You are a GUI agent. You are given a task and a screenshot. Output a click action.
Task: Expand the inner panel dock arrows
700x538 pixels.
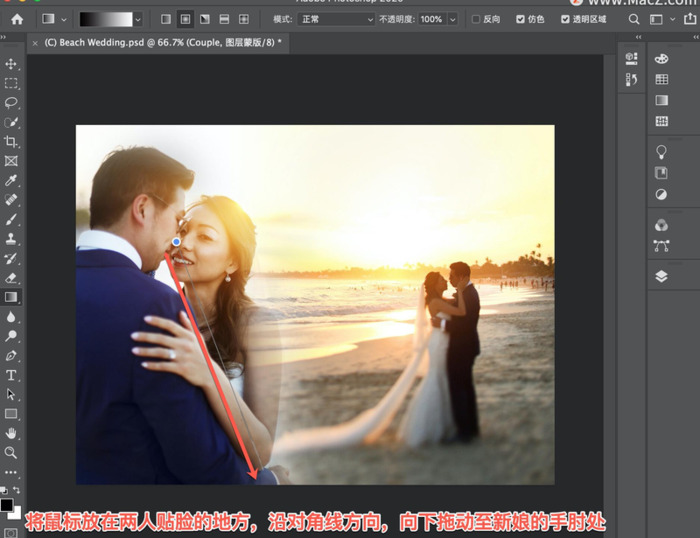639,37
